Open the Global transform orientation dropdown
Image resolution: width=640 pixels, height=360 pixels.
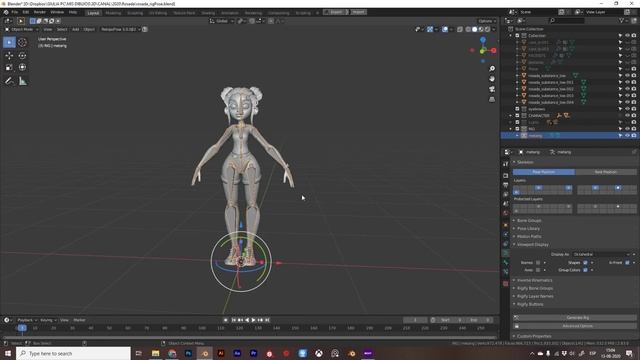point(222,21)
